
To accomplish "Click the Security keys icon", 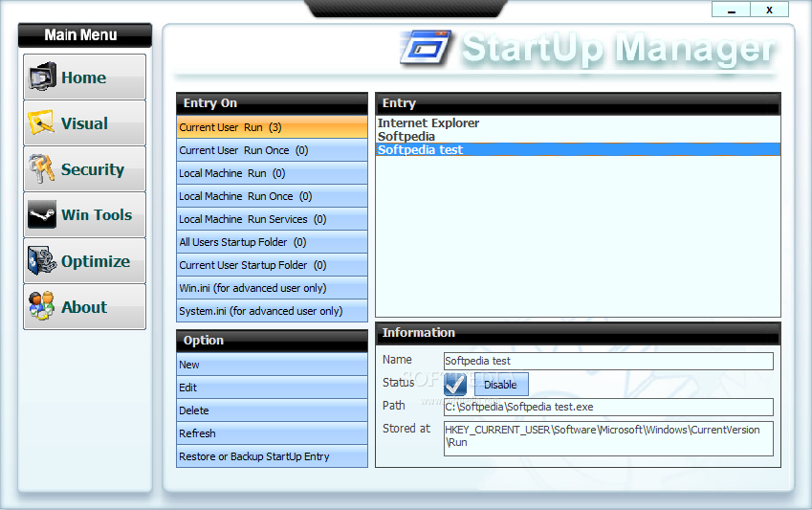I will [41, 168].
